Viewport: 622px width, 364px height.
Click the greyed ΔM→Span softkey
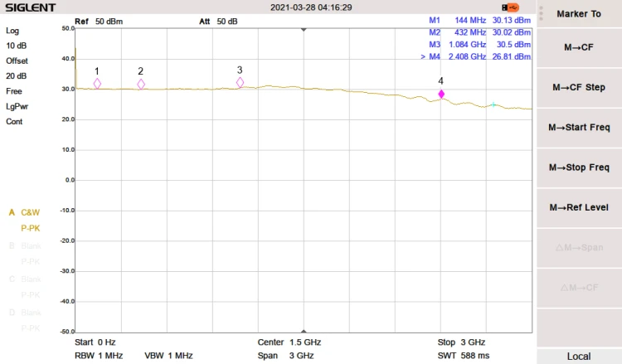click(579, 248)
